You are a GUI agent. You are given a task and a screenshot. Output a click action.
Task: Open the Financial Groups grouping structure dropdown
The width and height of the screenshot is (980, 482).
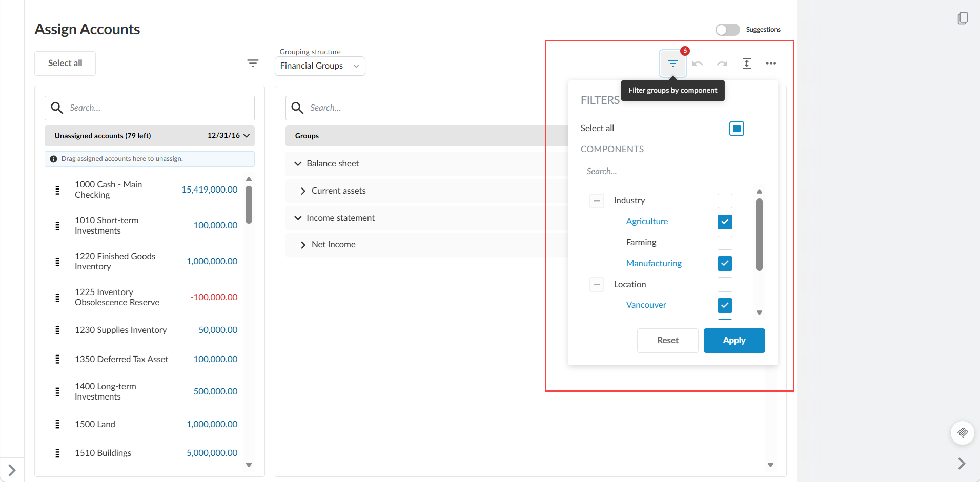pyautogui.click(x=320, y=66)
